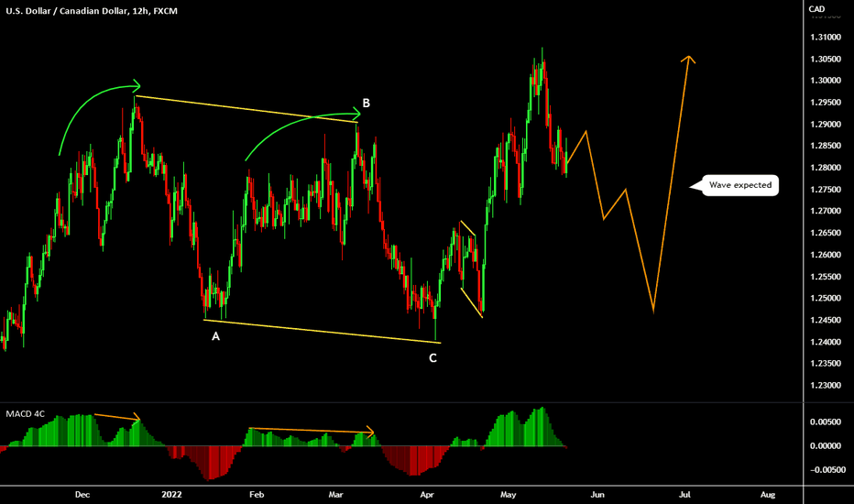Click the Aug label on the time axis
This screenshot has height=504, width=854.
(x=767, y=495)
